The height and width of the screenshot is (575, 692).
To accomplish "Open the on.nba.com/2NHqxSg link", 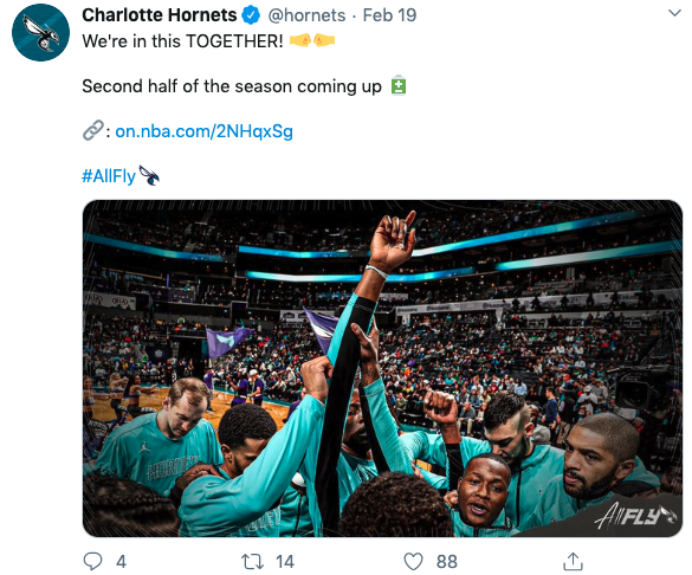I will [x=204, y=131].
